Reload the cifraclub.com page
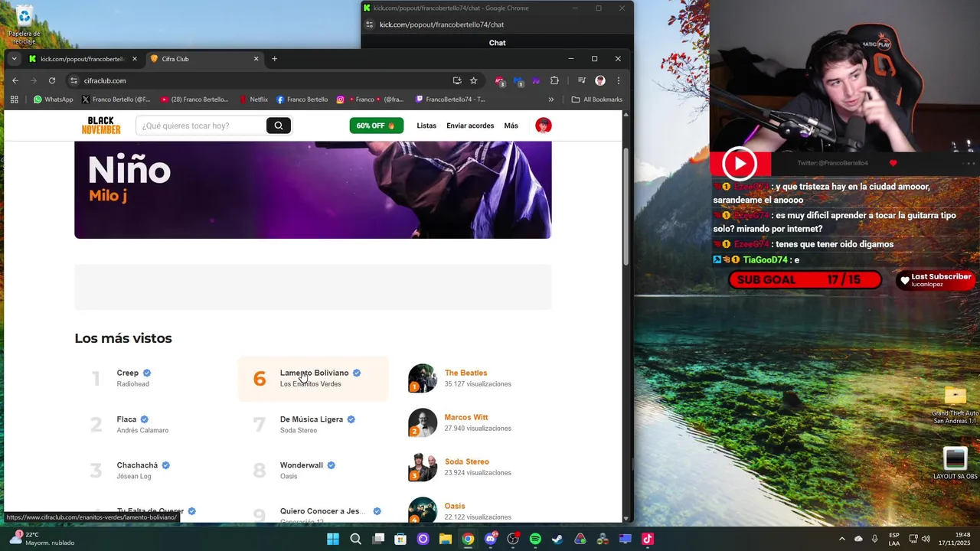Screen dimensions: 980x551 click(x=52, y=80)
